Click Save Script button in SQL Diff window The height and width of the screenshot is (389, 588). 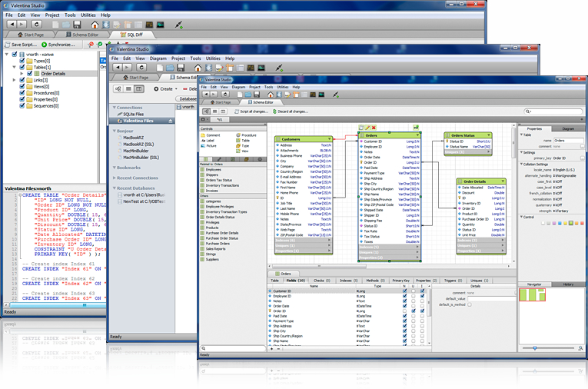point(21,45)
